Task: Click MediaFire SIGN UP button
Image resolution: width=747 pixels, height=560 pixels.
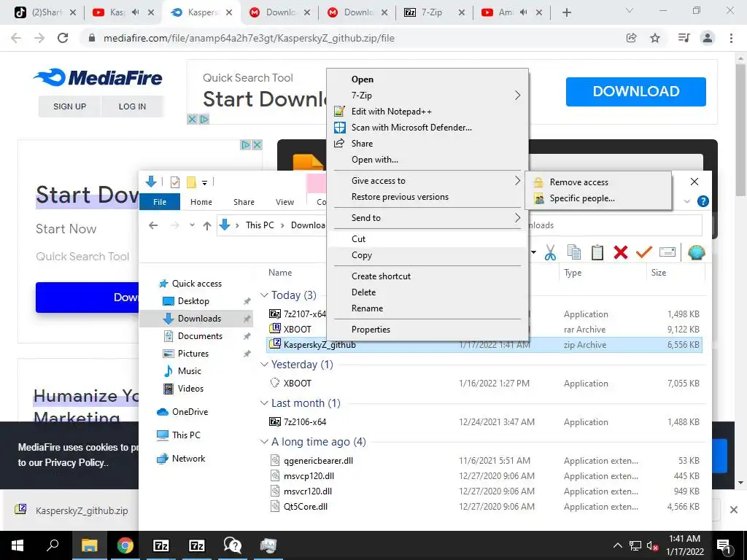Action: 69,106
